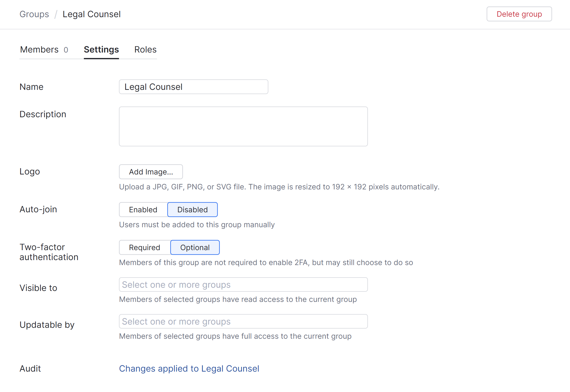Open the Visible to groups selector
570x392 pixels.
(243, 284)
